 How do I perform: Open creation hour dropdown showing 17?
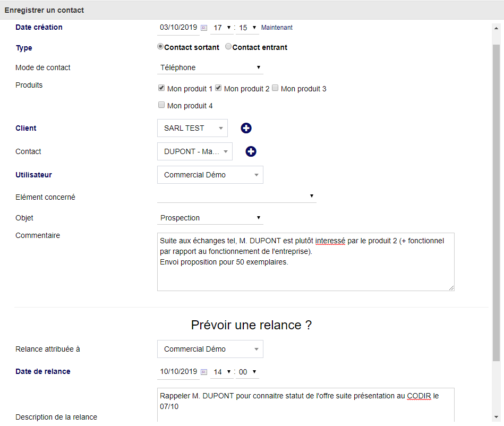(x=222, y=28)
